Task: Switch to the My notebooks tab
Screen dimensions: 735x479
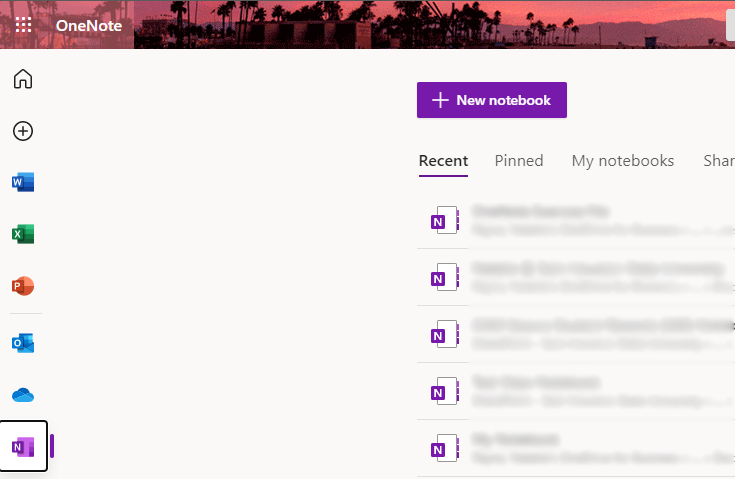Action: coord(622,161)
